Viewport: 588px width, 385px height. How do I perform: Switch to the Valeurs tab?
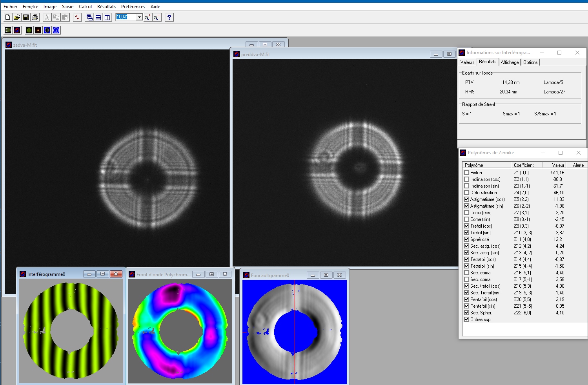[467, 62]
